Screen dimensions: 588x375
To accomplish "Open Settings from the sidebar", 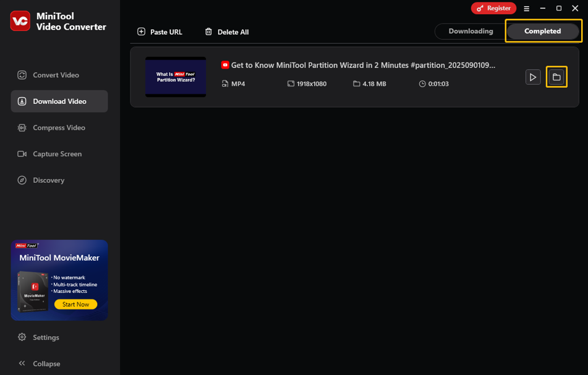I will pos(38,337).
